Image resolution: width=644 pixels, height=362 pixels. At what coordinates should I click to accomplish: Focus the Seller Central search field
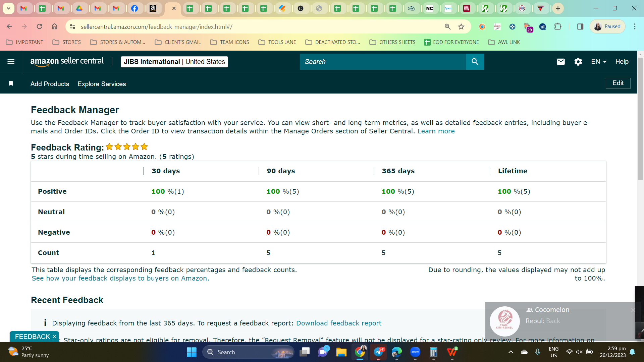pos(383,62)
